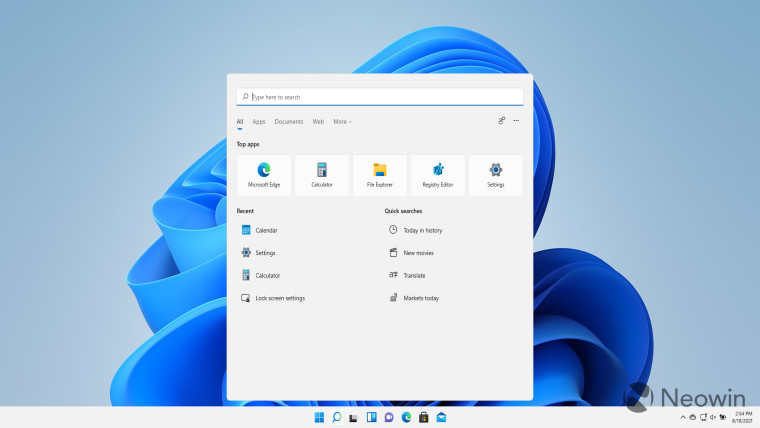Open the clock and date in the taskbar
Image resolution: width=760 pixels, height=428 pixels.
pyautogui.click(x=742, y=417)
